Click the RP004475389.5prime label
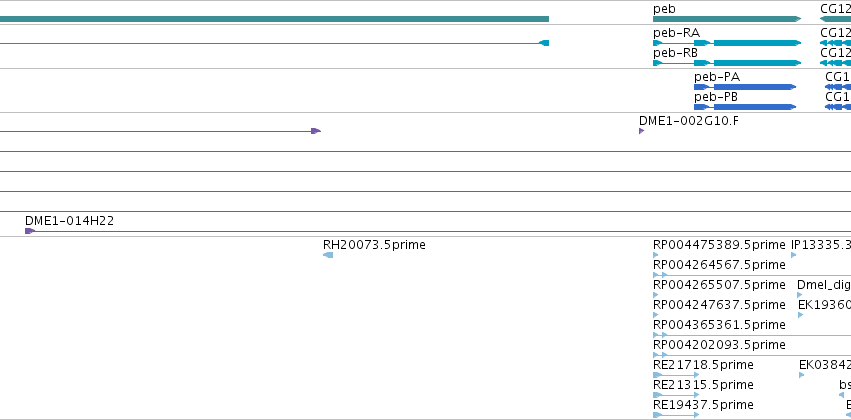The width and height of the screenshot is (851, 420). [x=719, y=245]
